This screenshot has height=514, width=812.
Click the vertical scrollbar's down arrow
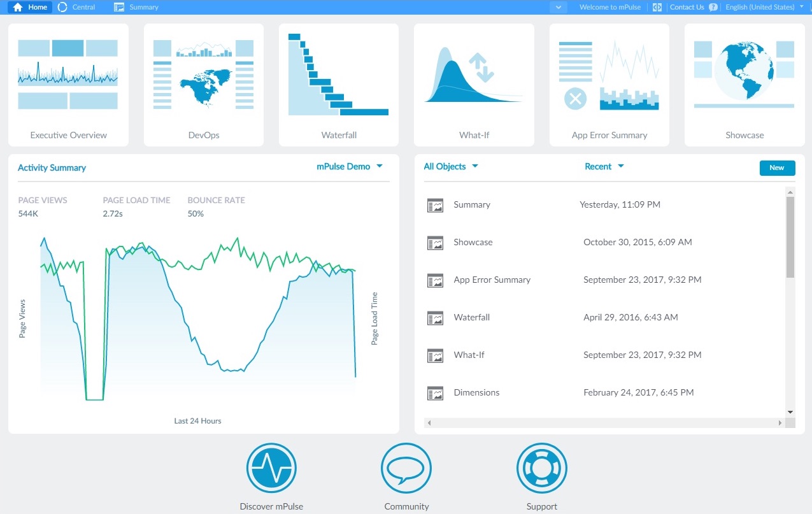tap(790, 412)
